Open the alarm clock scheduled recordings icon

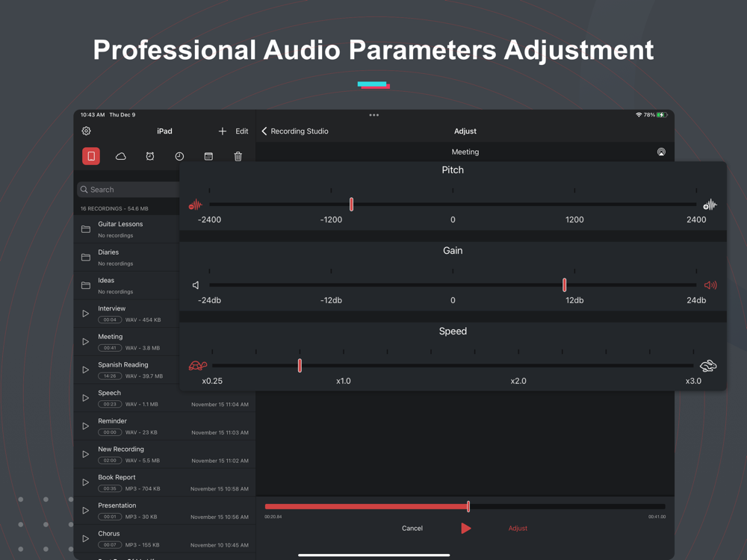[150, 156]
